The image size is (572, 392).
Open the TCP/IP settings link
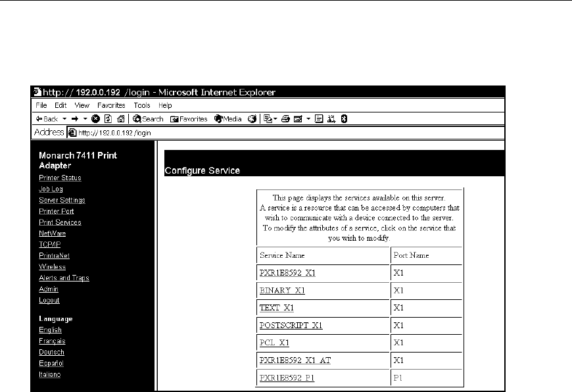point(49,244)
